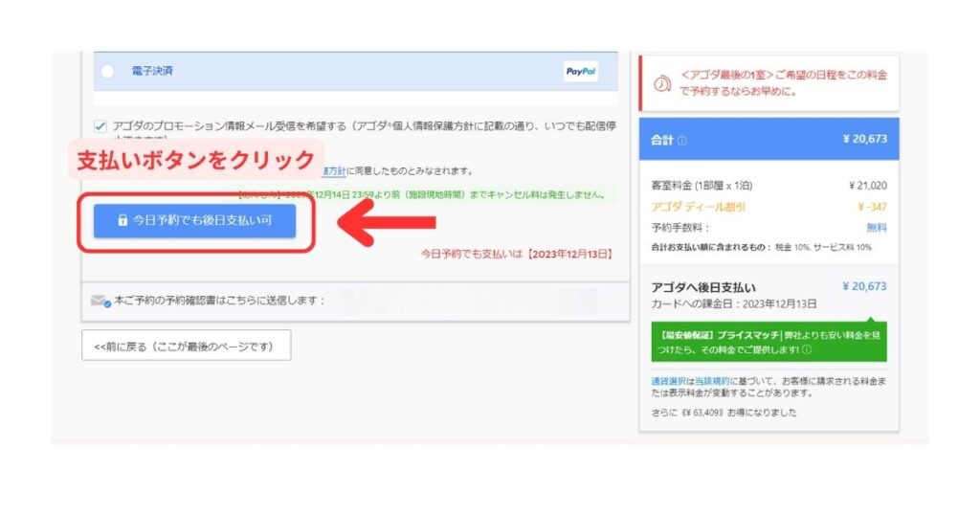
Task: Click the lock icon on payment button
Action: [x=122, y=220]
